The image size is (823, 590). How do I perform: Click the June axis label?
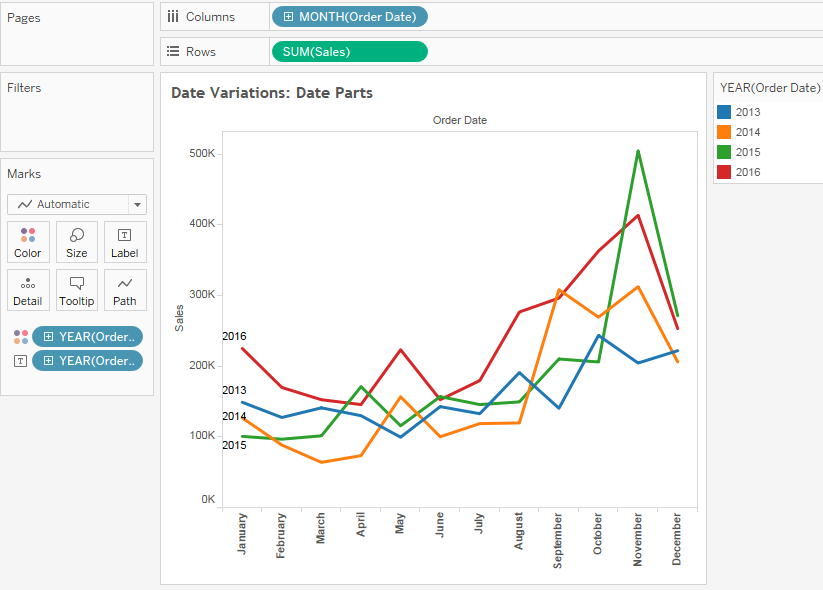coord(440,525)
